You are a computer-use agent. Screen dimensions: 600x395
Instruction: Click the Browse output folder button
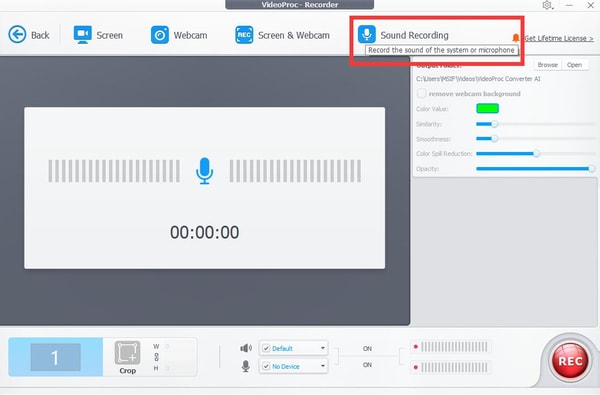click(548, 65)
